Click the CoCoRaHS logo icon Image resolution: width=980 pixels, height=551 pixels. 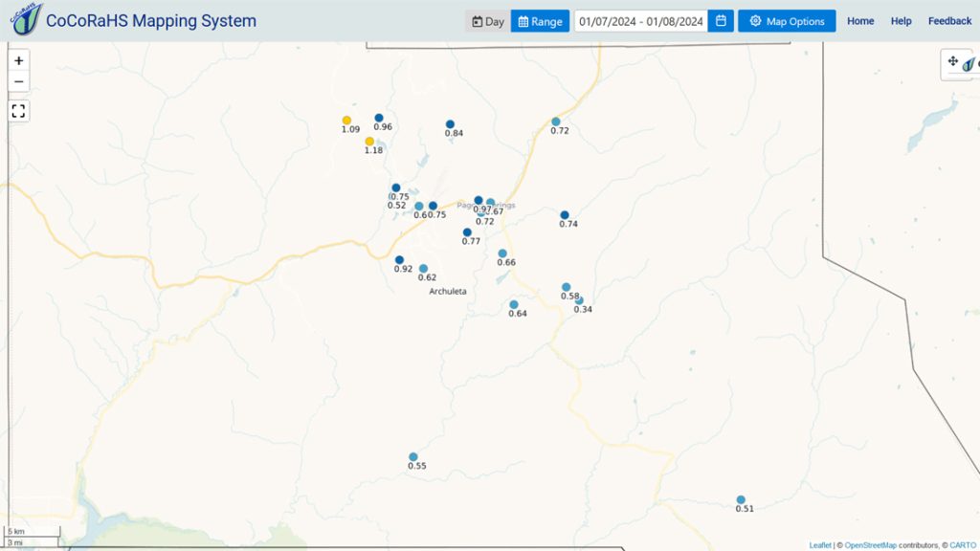click(x=26, y=19)
